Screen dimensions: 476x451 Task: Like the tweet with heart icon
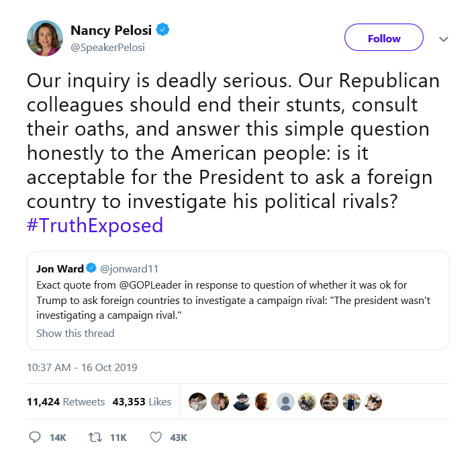tap(156, 437)
